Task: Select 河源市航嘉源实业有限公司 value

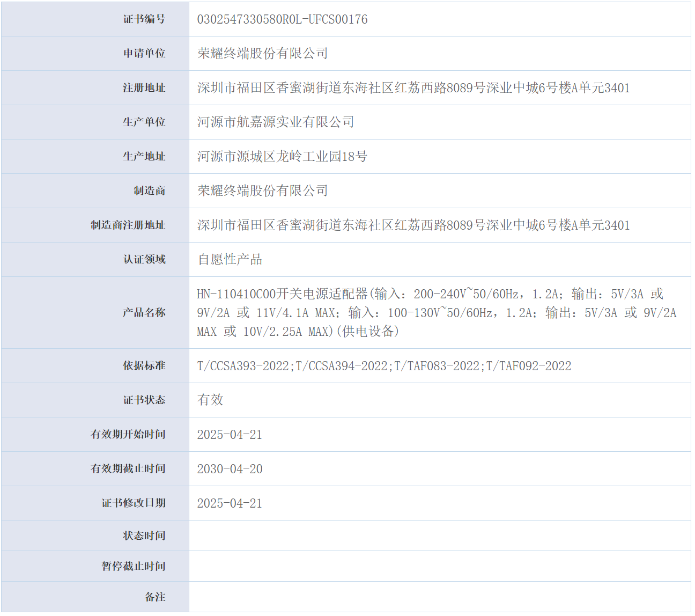Action: tap(276, 122)
